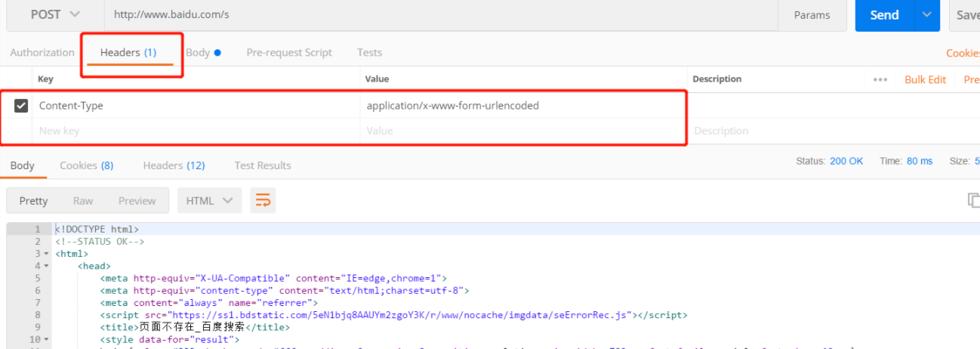Open the response Cookies (8) tab
980x349 pixels.
tap(87, 165)
